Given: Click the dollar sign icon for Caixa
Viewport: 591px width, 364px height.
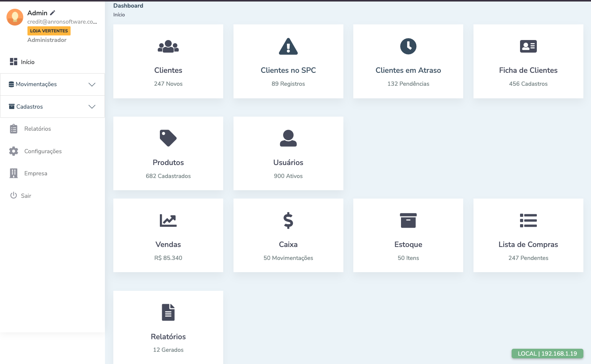Looking at the screenshot, I should 288,220.
